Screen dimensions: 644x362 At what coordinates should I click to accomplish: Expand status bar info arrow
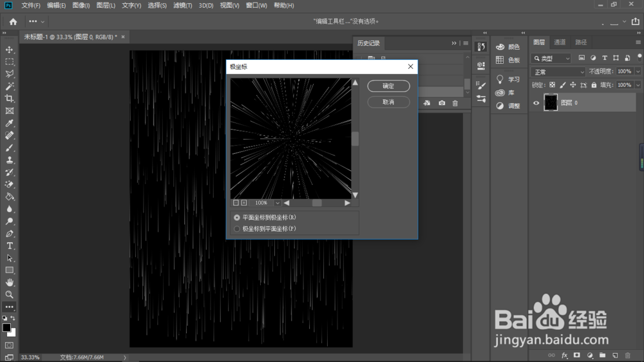(124, 357)
